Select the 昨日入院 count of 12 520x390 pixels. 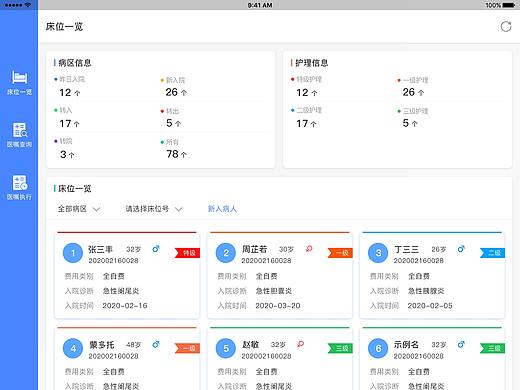[x=70, y=92]
